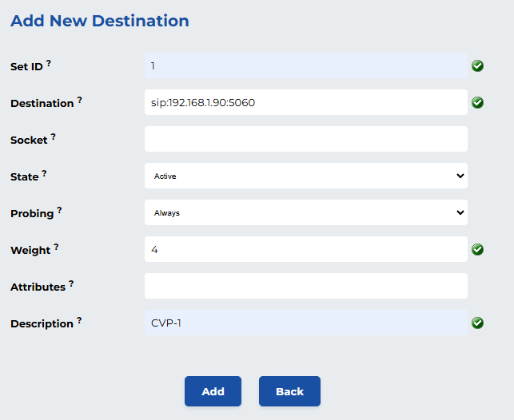514x420 pixels.
Task: Click the help icon beside Weight
Action: tap(56, 247)
